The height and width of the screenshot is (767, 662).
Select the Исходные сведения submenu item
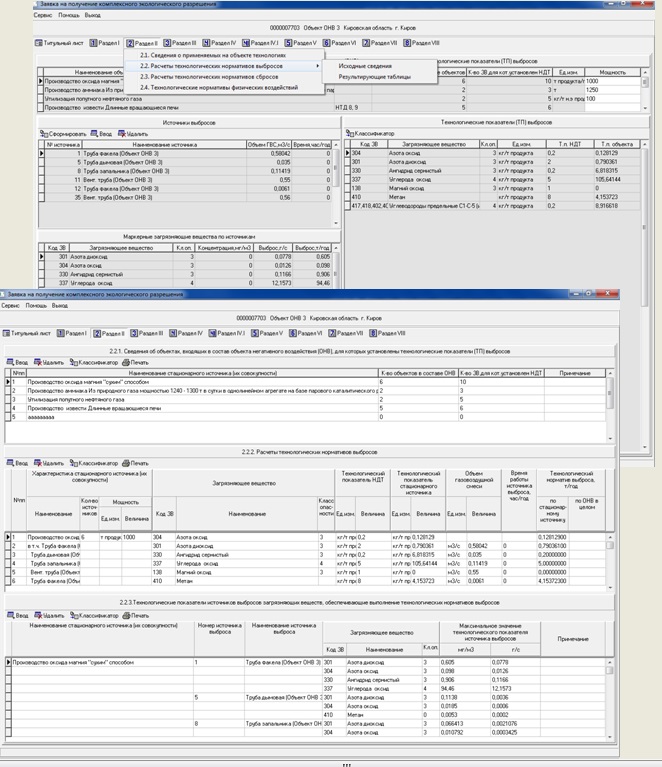[x=365, y=66]
